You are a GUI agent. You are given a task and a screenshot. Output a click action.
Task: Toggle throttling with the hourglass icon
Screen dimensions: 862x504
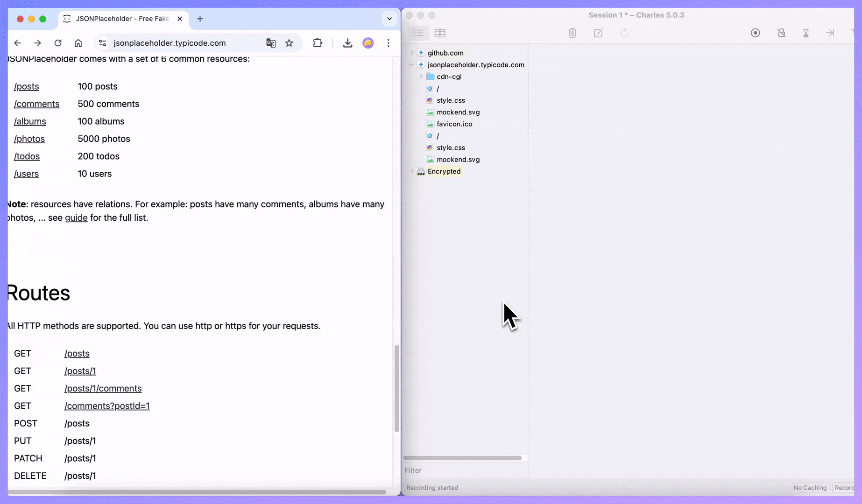point(806,33)
